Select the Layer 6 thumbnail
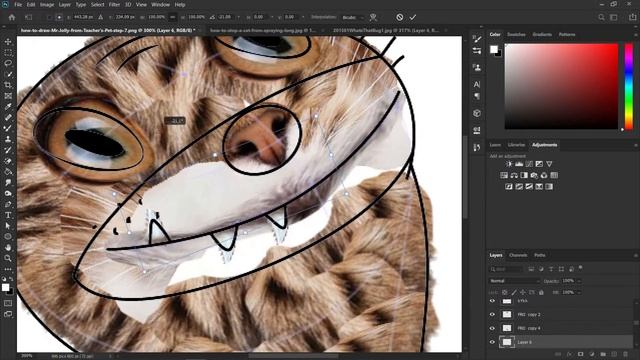 [507, 342]
